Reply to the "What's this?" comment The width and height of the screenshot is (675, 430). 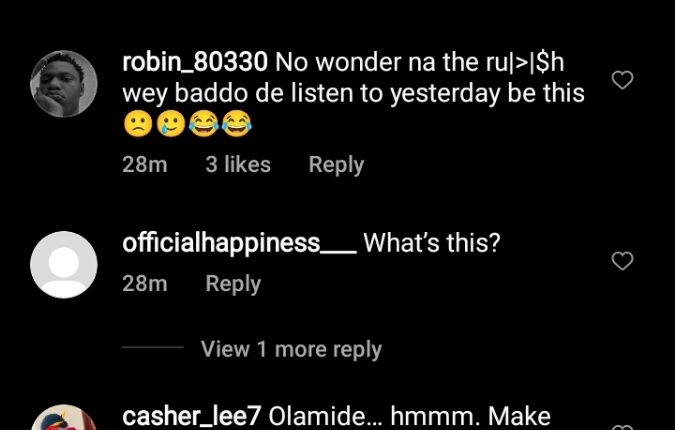tap(233, 284)
